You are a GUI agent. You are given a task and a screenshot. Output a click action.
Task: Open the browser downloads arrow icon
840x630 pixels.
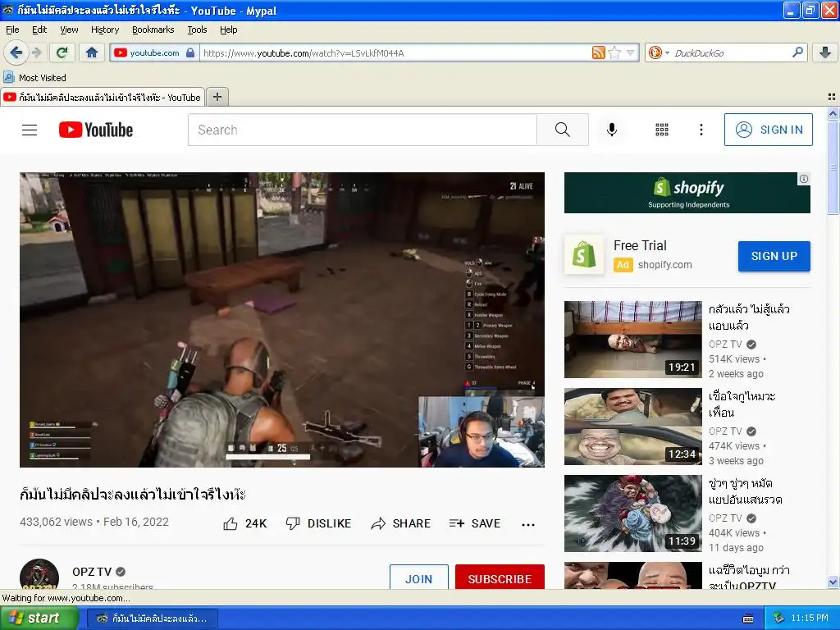click(825, 52)
